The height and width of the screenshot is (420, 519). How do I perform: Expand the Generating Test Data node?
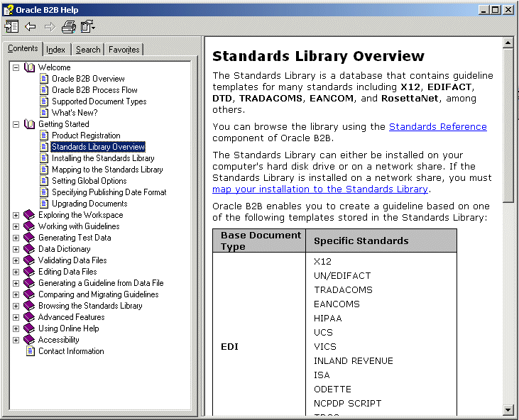pyautogui.click(x=16, y=238)
